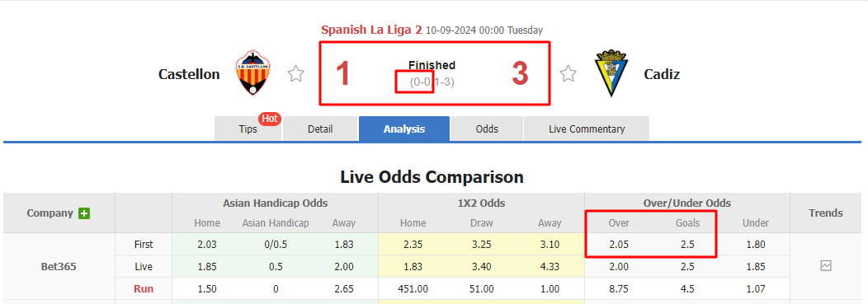The width and height of the screenshot is (868, 304).
Task: Click the Castellon team name
Action: pos(189,74)
